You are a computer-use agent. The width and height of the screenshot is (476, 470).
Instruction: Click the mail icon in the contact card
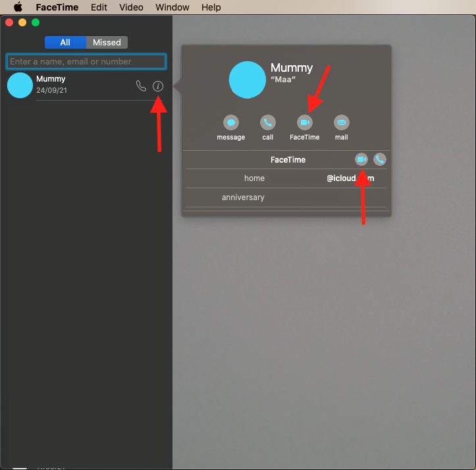coord(341,122)
